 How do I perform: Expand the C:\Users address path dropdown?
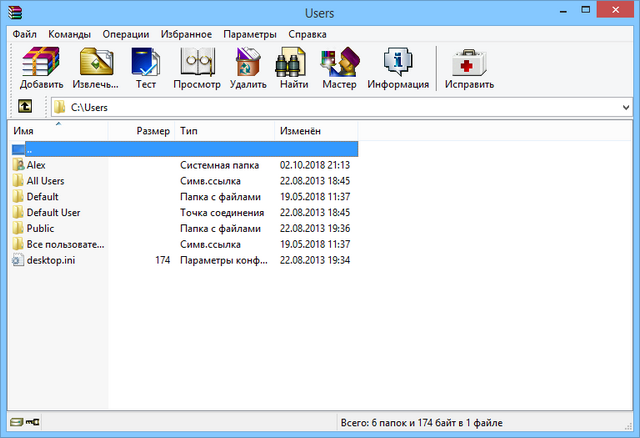626,107
